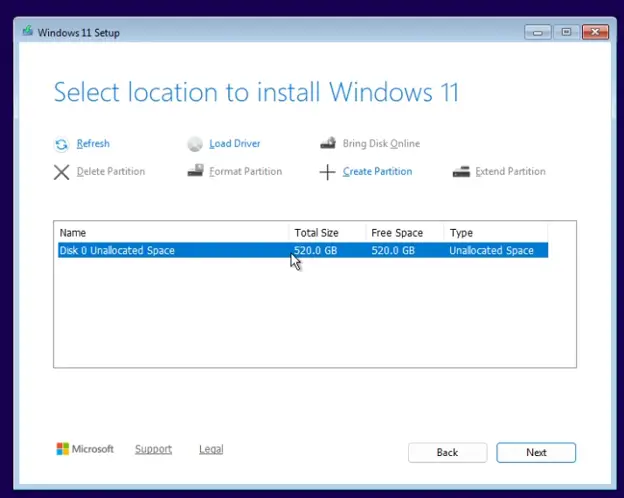Viewport: 624px width, 498px height.
Task: Click the Windows Setup title bar icon
Action: [27, 31]
